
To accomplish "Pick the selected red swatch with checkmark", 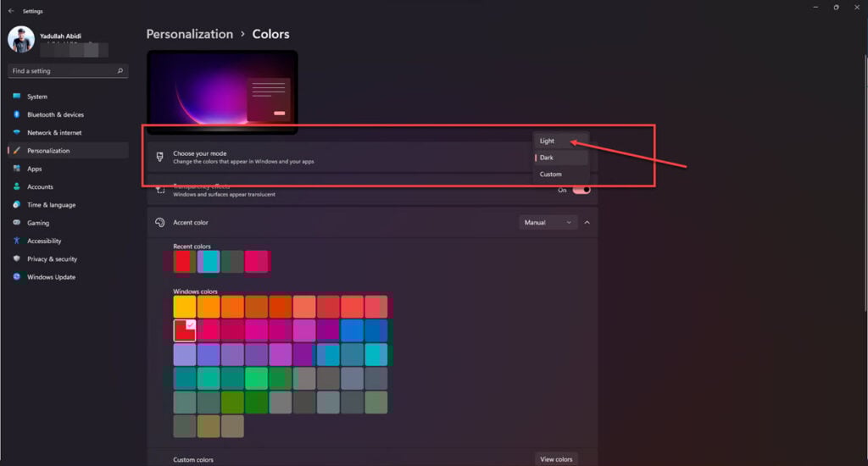I will [x=184, y=330].
